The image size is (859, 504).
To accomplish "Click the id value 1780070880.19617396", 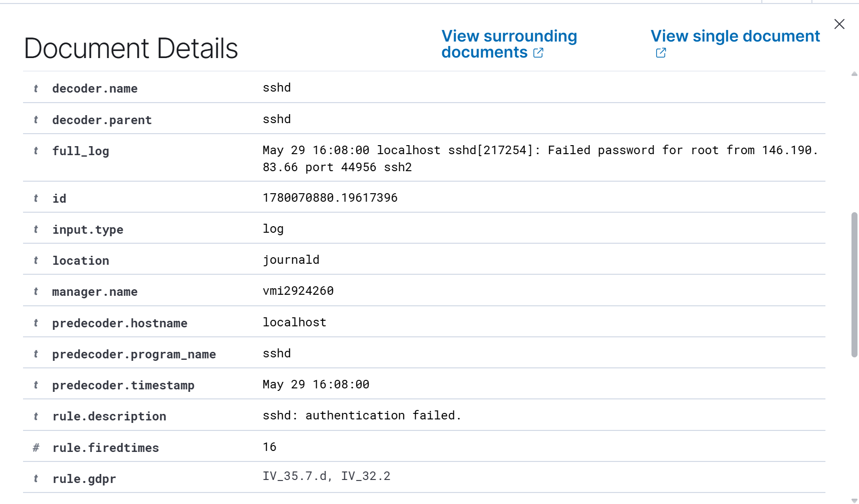I will pyautogui.click(x=330, y=198).
